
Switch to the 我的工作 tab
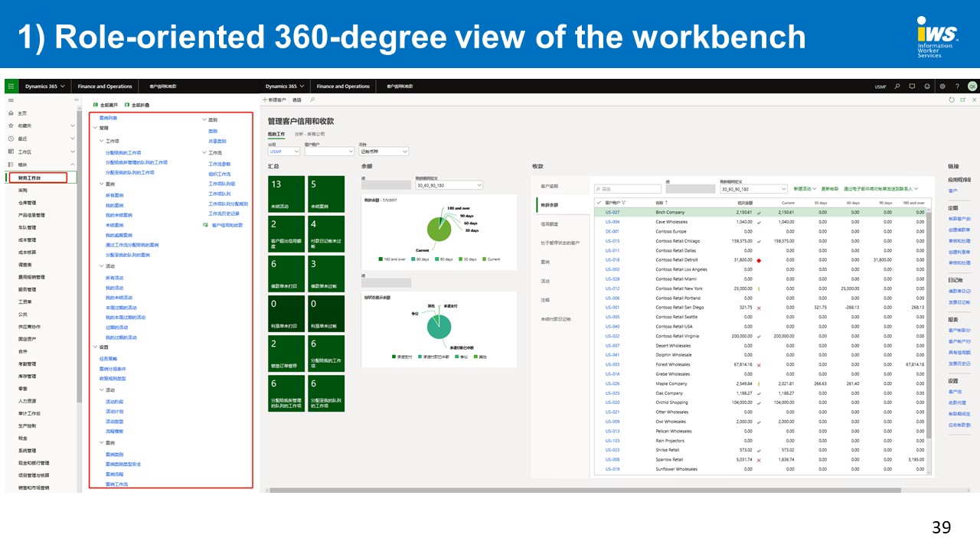click(x=276, y=134)
